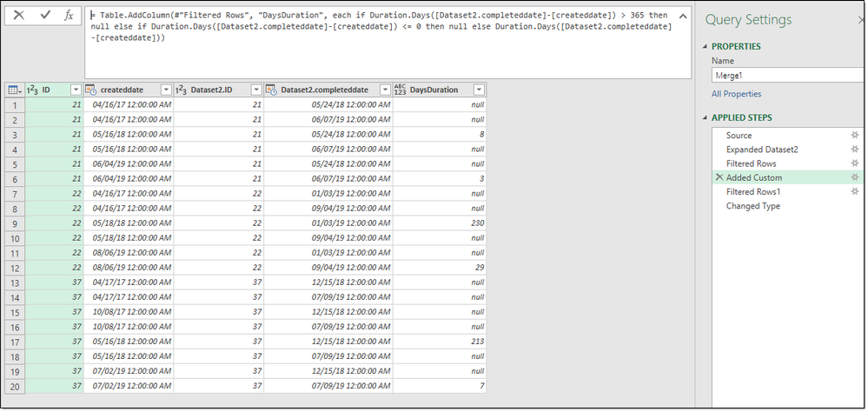The image size is (868, 412).
Task: Click completeddate cell 12/15/18 in row 17
Action: click(328, 342)
